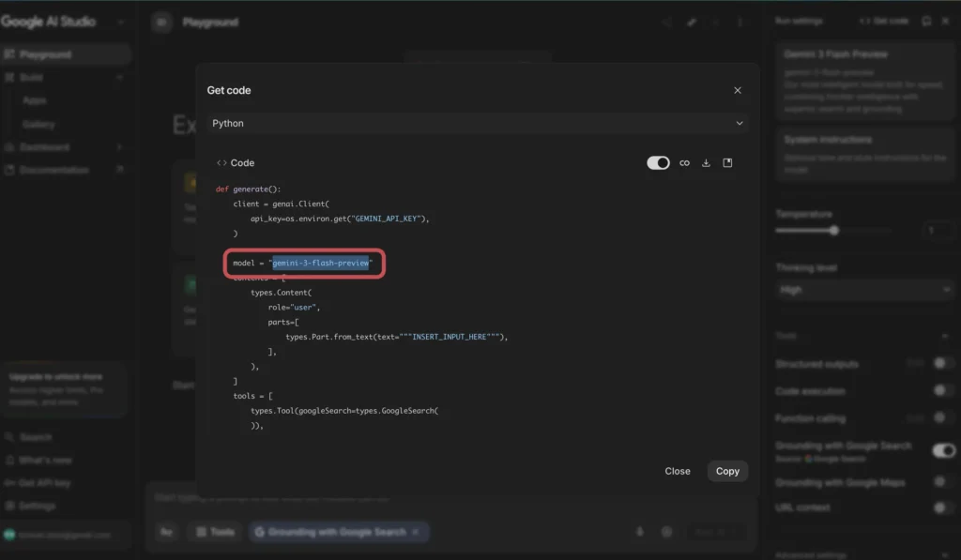Click the compare icon in top toolbar

coord(667,23)
